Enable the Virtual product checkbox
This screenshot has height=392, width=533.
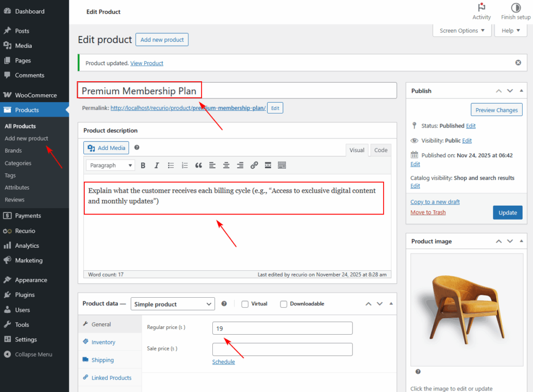[244, 304]
